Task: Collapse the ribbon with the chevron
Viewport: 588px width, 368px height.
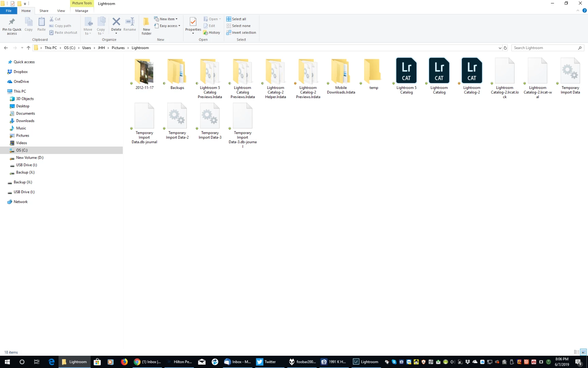Action: 578,11
